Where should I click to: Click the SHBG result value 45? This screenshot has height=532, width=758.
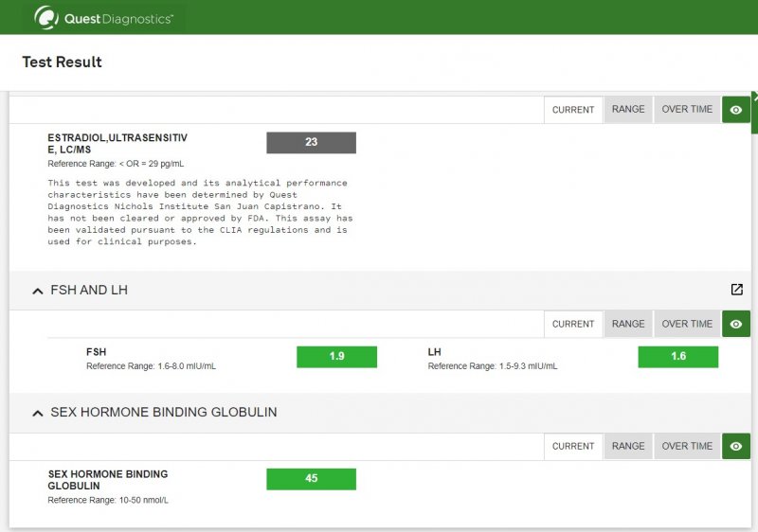312,479
